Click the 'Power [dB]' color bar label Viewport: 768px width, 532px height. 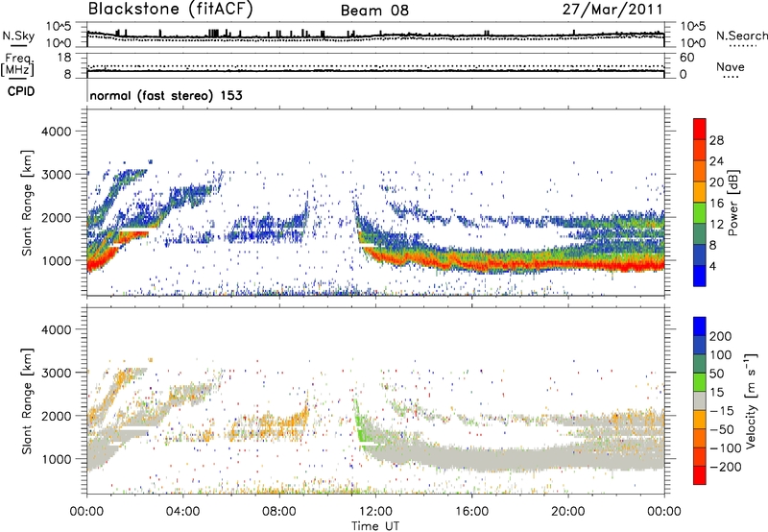[732, 203]
